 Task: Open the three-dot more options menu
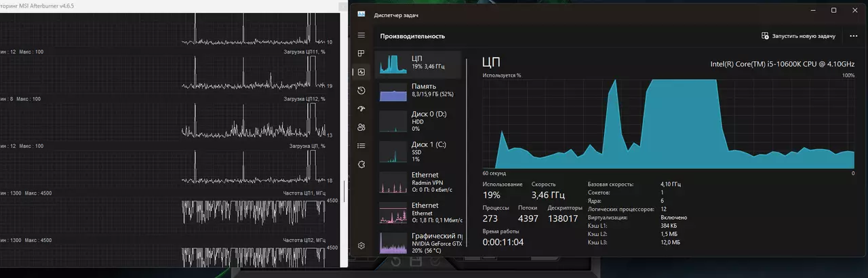pos(852,36)
